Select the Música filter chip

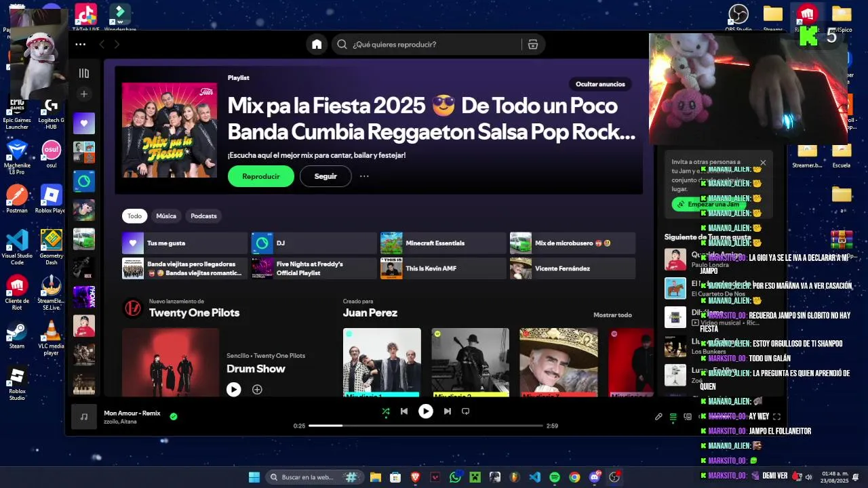tap(166, 216)
